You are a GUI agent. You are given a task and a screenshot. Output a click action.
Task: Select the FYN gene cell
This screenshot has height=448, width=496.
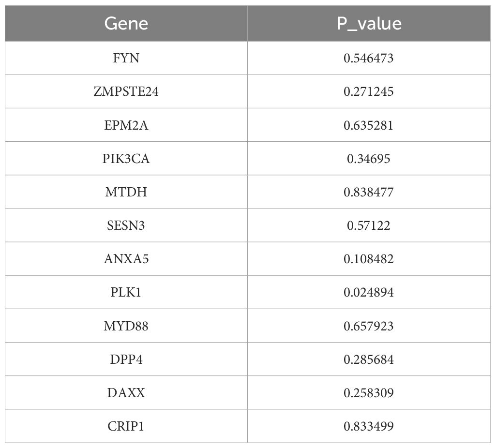126,59
